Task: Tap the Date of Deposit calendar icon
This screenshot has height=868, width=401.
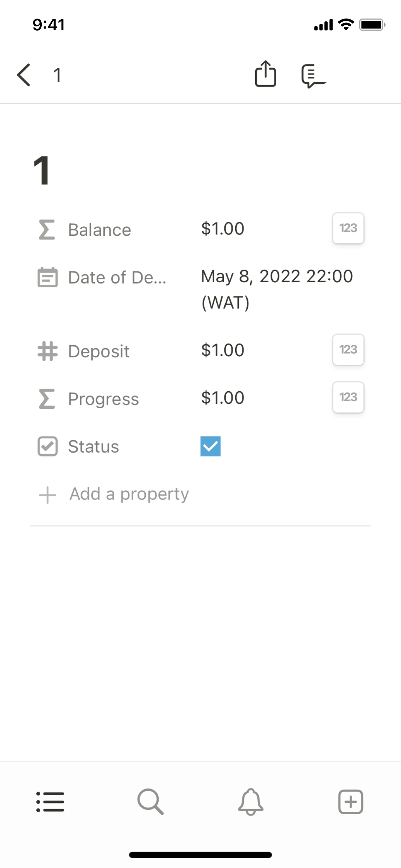Action: coord(47,277)
